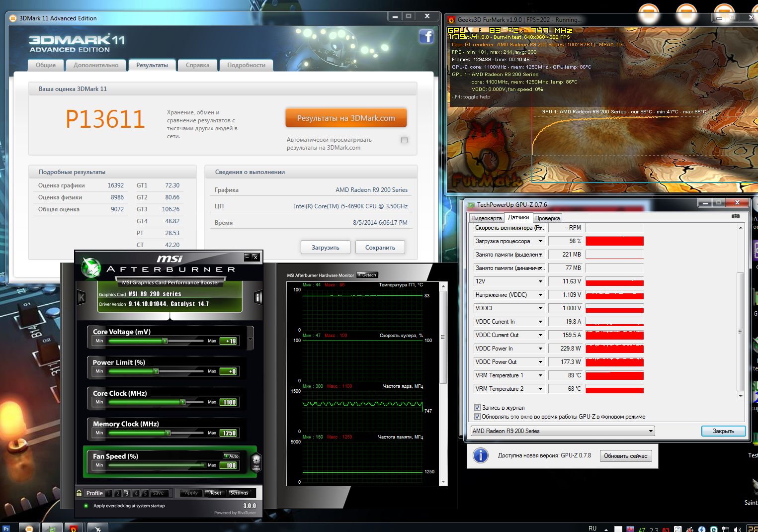Click the RU language indicator on taskbar
Screen dimensions: 758x532
[x=592, y=528]
